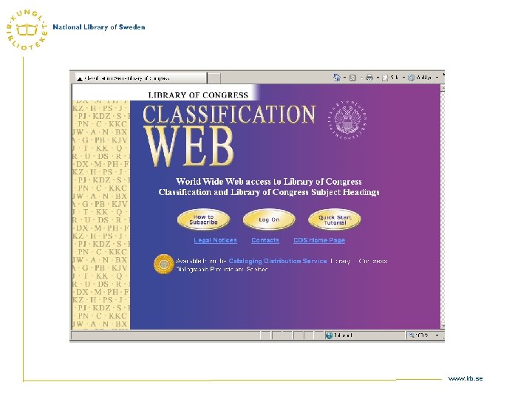Image resolution: width=532 pixels, height=399 pixels.
Task: Click the Print icon in browser toolbar
Action: click(369, 78)
